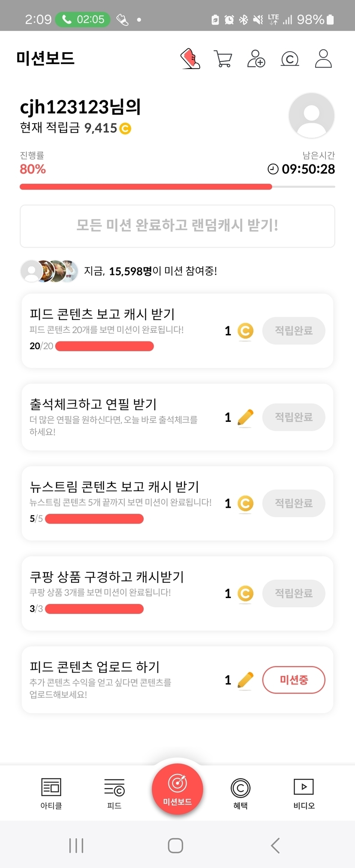The width and height of the screenshot is (355, 868).
Task: Tap the pencil icon on 출석체크 mission
Action: click(x=245, y=418)
